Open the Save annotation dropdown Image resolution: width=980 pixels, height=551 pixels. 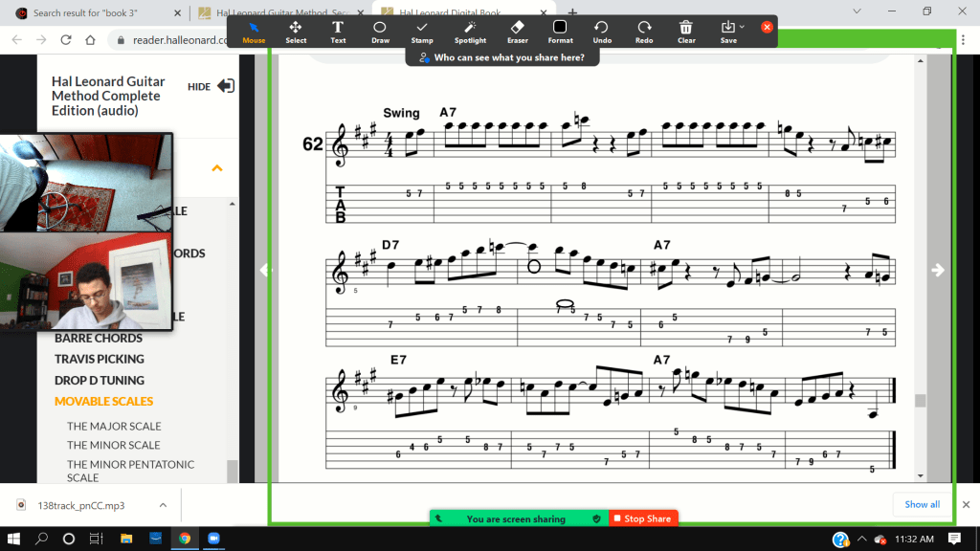click(728, 31)
